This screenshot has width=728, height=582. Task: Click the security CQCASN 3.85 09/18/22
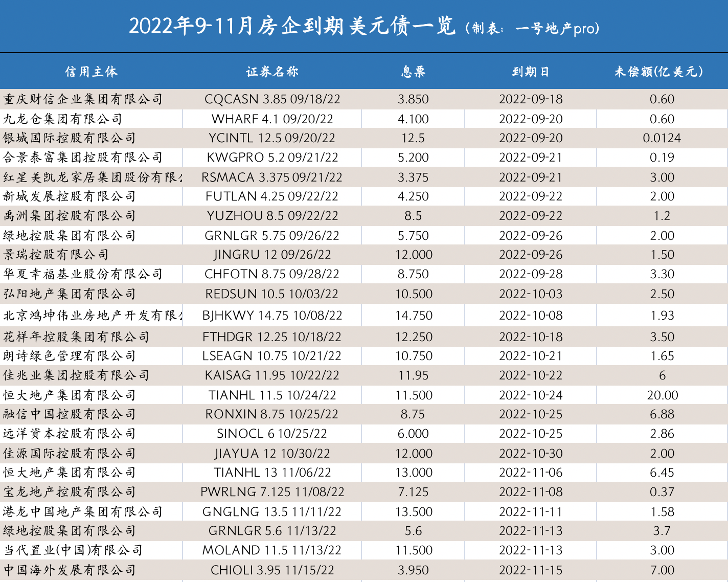tap(272, 99)
